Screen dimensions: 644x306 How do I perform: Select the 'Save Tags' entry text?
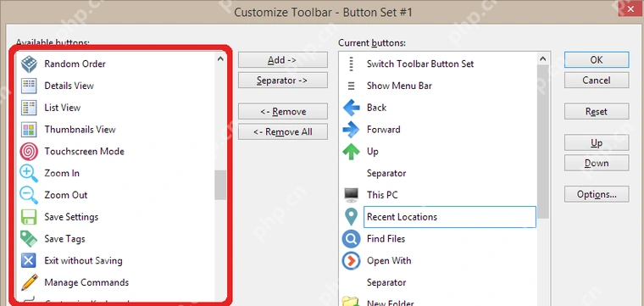pos(65,239)
